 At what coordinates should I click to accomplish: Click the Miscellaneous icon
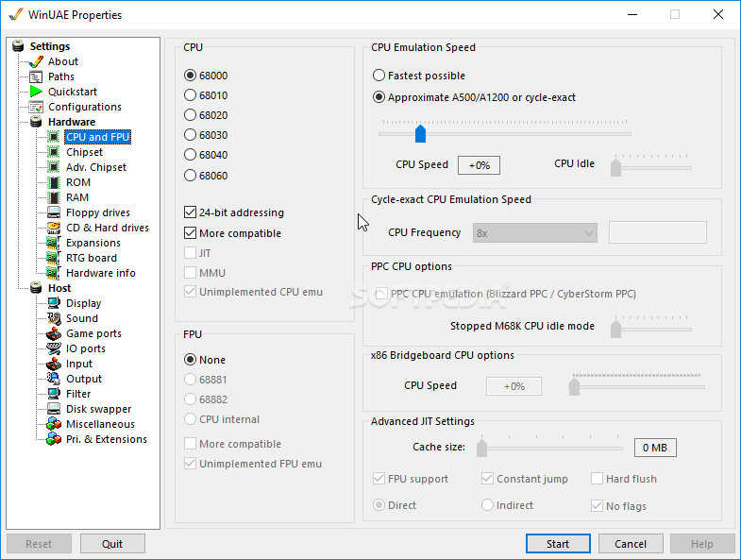[54, 424]
